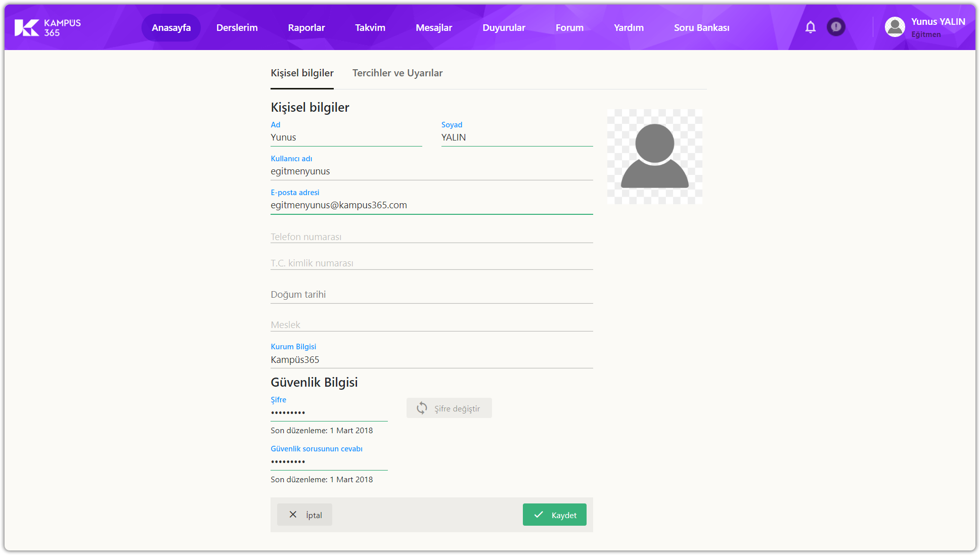Click the Kampüs 365 logo

(48, 27)
